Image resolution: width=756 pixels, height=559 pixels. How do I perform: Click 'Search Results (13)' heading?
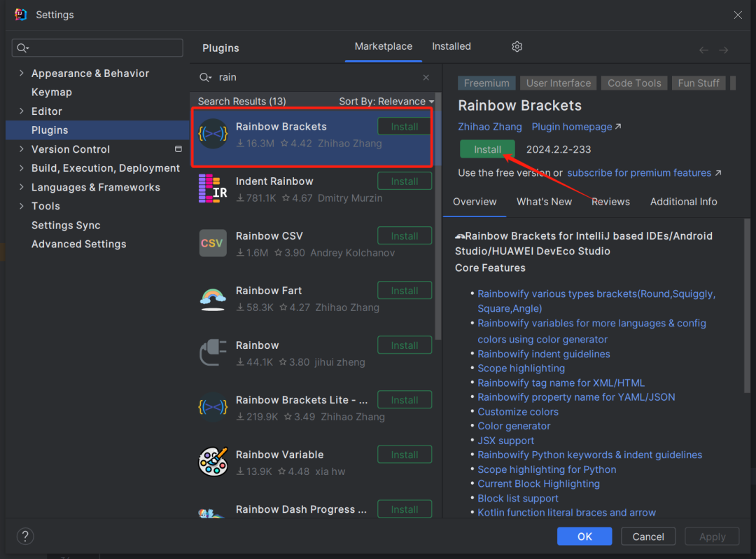(x=241, y=102)
